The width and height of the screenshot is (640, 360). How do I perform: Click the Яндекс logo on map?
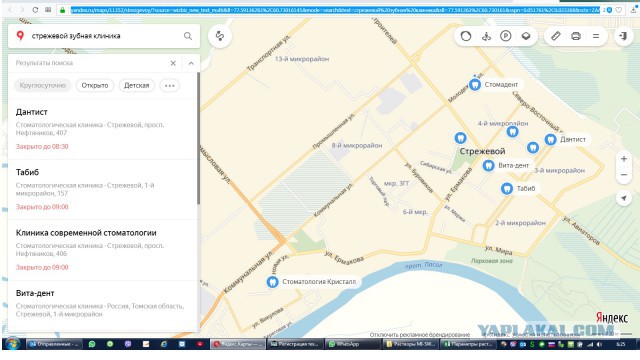[611, 318]
